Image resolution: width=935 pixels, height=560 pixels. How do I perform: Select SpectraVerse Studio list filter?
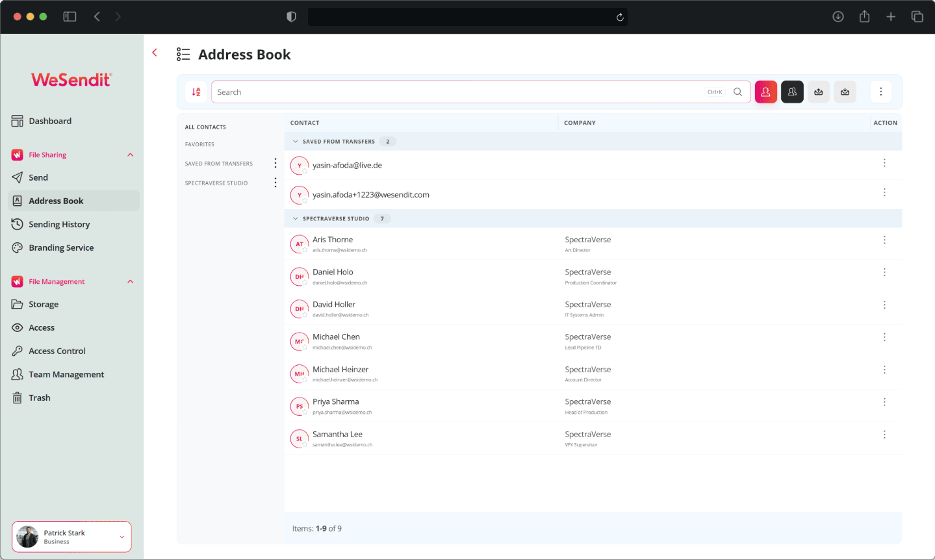pos(216,183)
